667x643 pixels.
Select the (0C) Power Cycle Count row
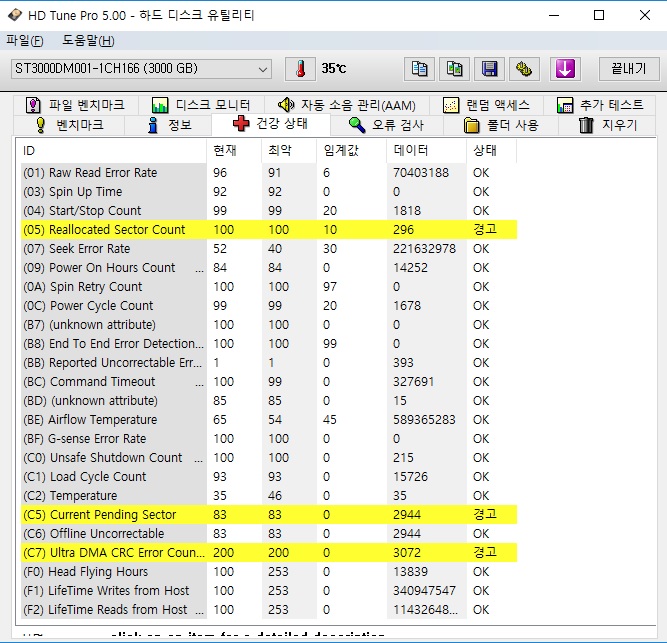(269, 306)
